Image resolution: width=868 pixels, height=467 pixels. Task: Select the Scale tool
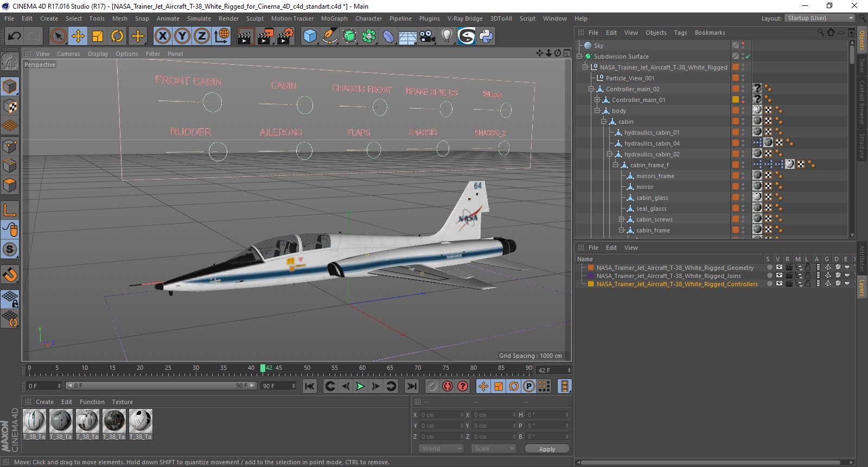(98, 36)
